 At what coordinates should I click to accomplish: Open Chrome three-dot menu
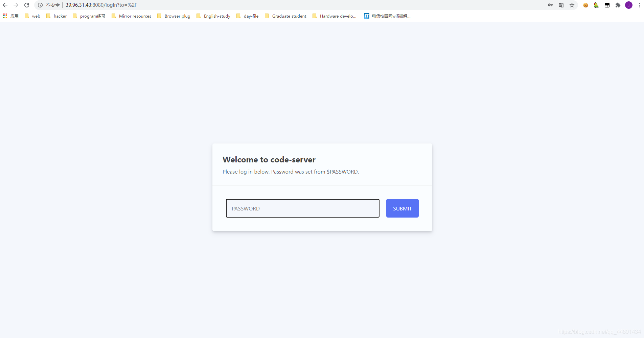click(x=640, y=5)
